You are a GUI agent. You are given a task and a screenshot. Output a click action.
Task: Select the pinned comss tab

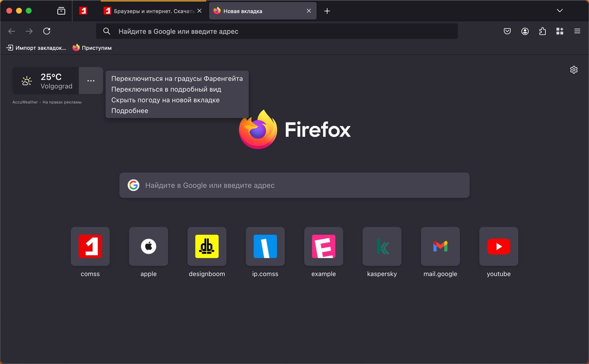pyautogui.click(x=83, y=11)
